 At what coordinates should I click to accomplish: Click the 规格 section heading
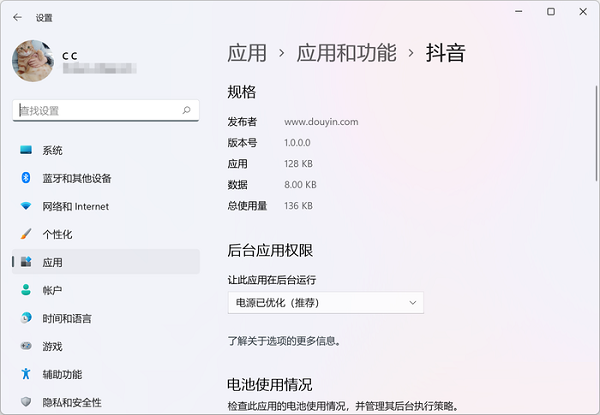[x=241, y=92]
